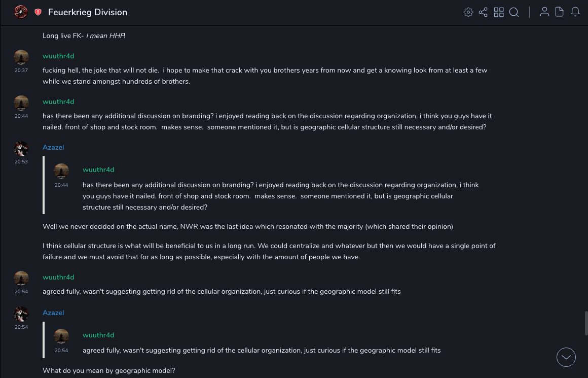Click the group avatar in header

point(21,12)
